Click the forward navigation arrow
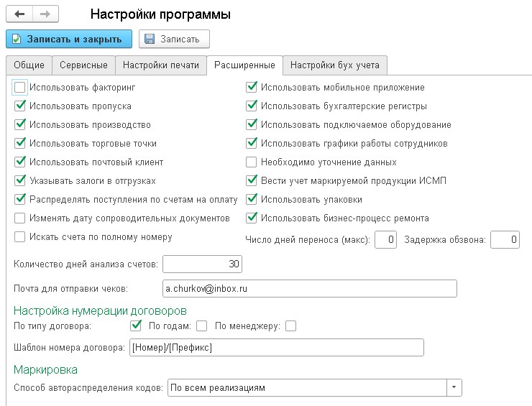The width and height of the screenshot is (532, 406). point(45,14)
